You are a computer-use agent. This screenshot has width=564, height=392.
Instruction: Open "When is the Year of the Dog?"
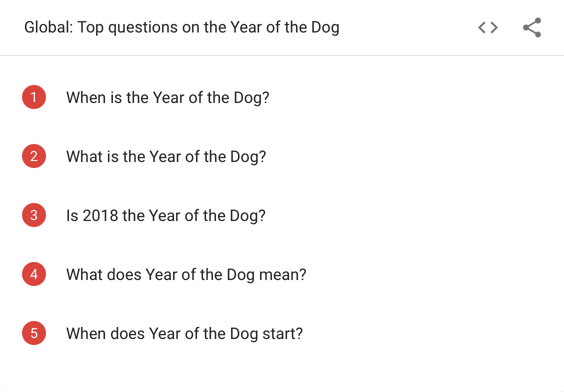167,97
